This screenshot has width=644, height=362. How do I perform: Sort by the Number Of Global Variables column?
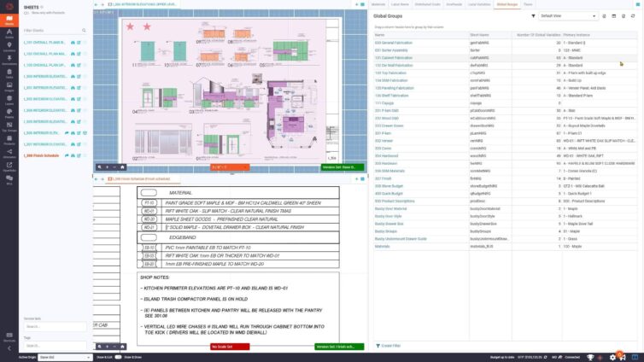click(534, 35)
